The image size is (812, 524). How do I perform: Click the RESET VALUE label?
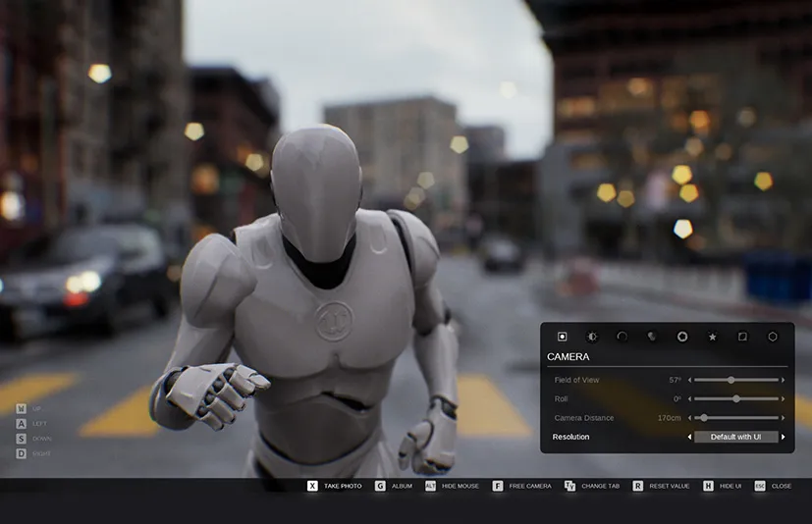point(670,486)
